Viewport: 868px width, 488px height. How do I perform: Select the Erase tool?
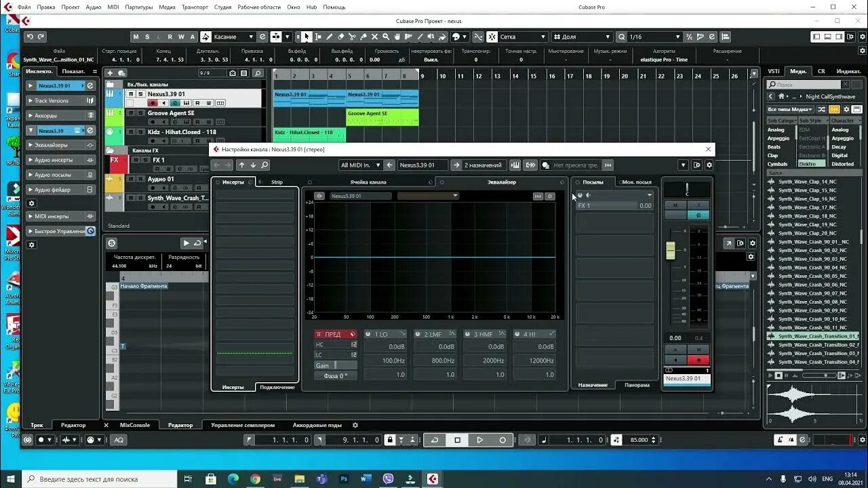pyautogui.click(x=341, y=37)
